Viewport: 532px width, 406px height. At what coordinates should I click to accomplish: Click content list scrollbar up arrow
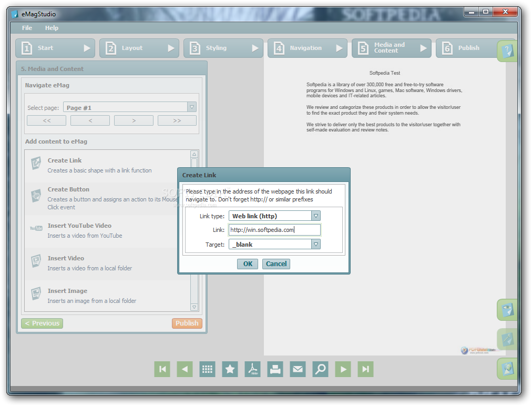point(194,154)
